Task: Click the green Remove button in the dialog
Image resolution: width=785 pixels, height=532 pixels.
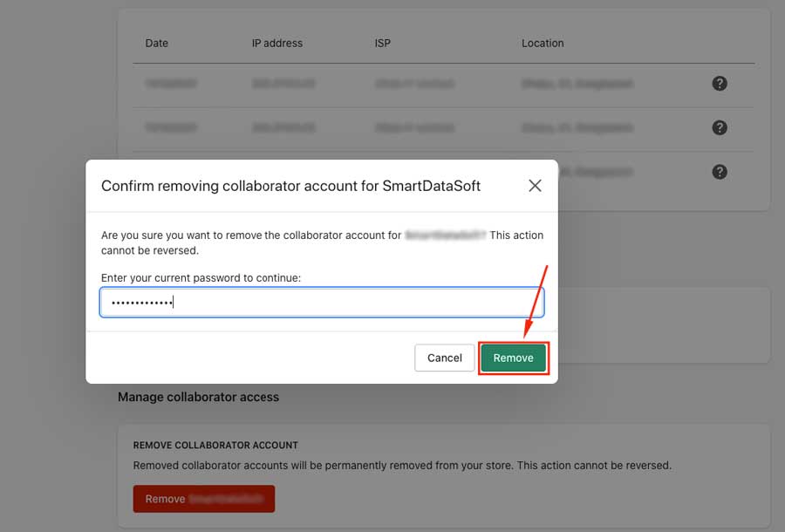Action: click(x=513, y=358)
